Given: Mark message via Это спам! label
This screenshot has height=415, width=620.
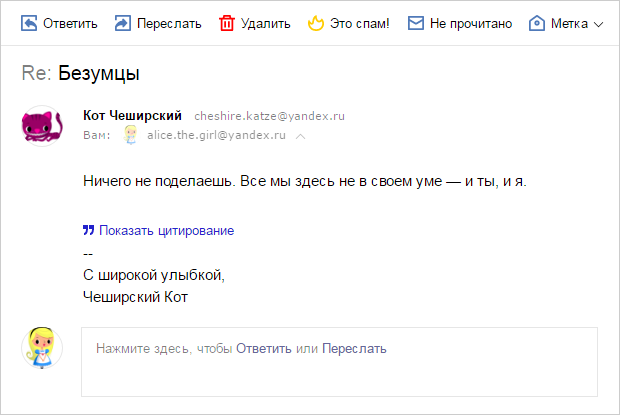Looking at the screenshot, I should pos(360,24).
